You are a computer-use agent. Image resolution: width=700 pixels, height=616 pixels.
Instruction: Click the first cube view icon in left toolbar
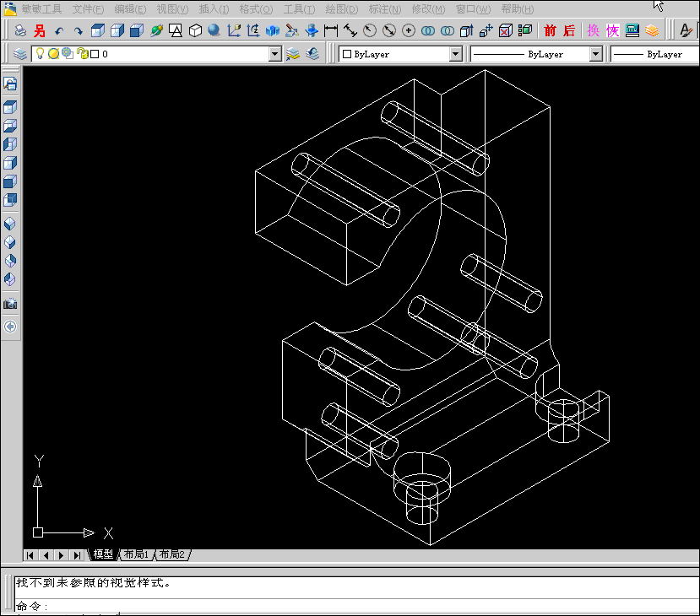(10, 107)
